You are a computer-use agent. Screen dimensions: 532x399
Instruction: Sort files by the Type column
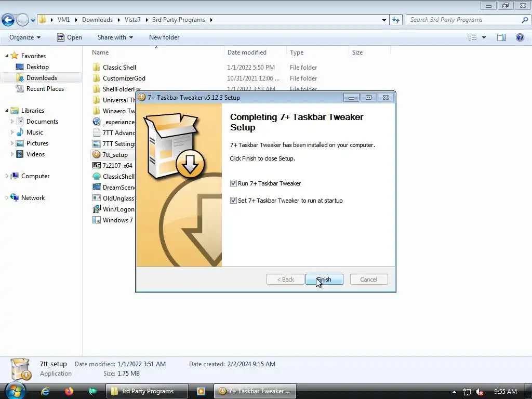coord(297,52)
